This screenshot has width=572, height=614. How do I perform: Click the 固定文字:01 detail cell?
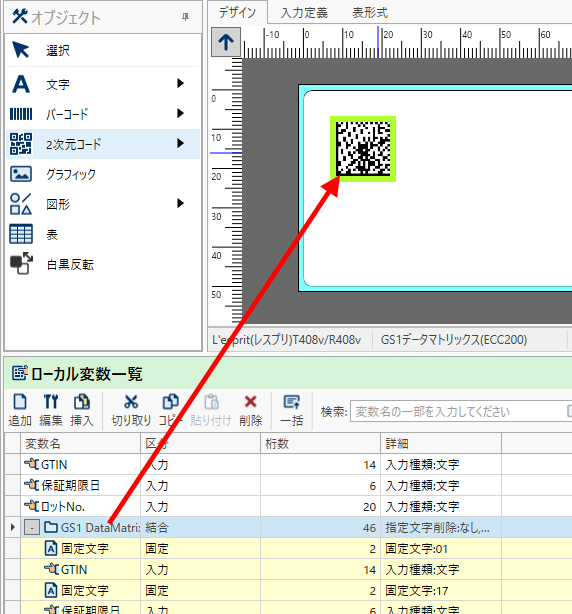(x=441, y=549)
